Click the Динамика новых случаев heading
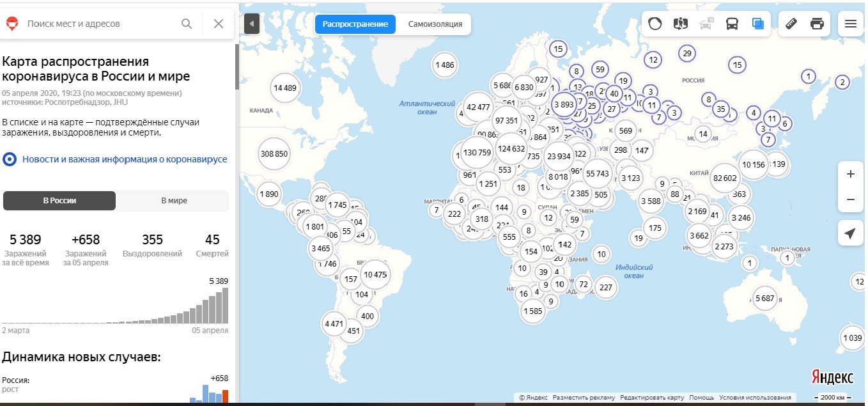 click(81, 357)
